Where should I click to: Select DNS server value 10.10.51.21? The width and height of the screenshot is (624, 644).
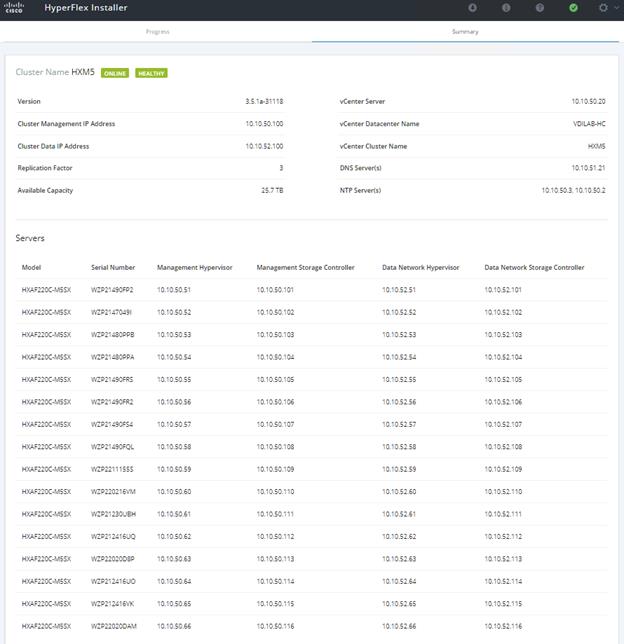tap(588, 168)
